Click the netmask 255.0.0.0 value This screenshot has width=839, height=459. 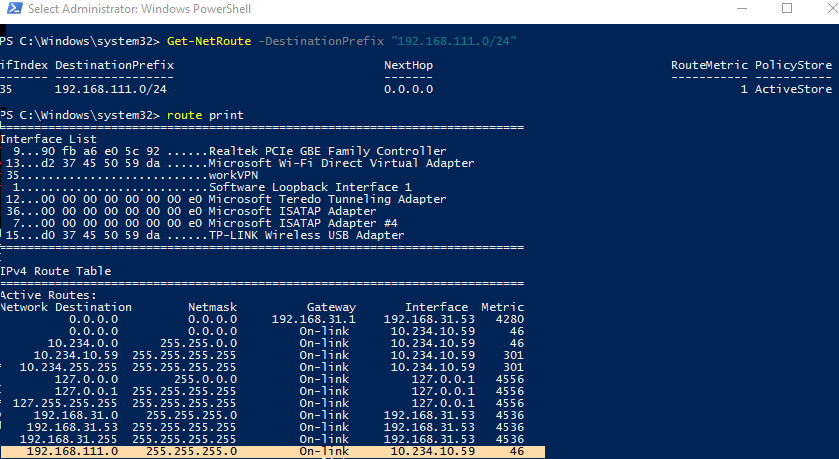point(205,379)
